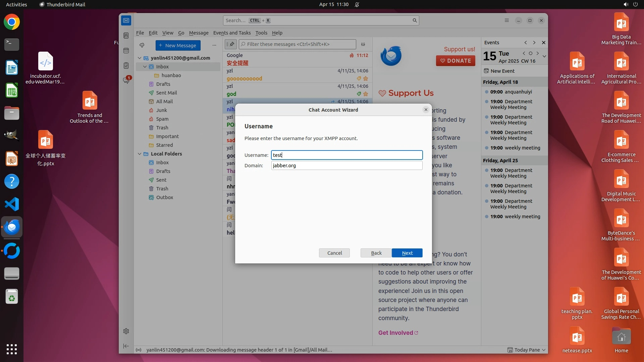Click the Domain input field
644x362 pixels.
pos(346,166)
